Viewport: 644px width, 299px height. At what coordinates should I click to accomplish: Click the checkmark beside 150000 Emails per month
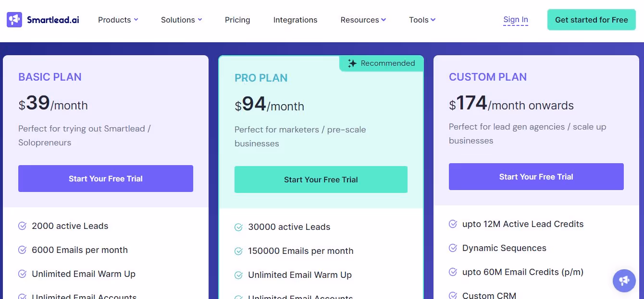pos(239,251)
